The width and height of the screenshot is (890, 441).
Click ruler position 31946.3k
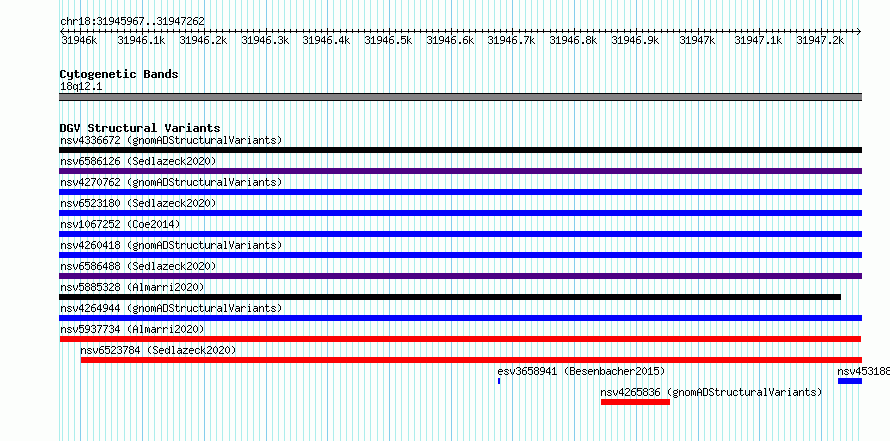(265, 40)
